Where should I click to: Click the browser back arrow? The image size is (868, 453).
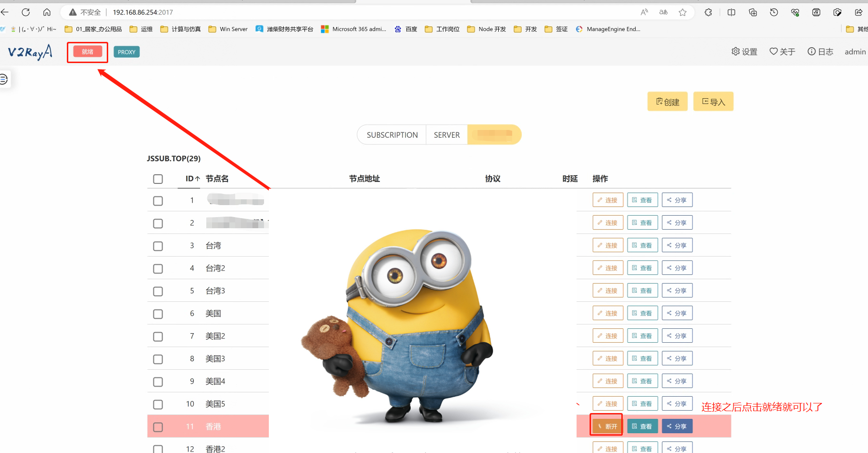(5, 12)
